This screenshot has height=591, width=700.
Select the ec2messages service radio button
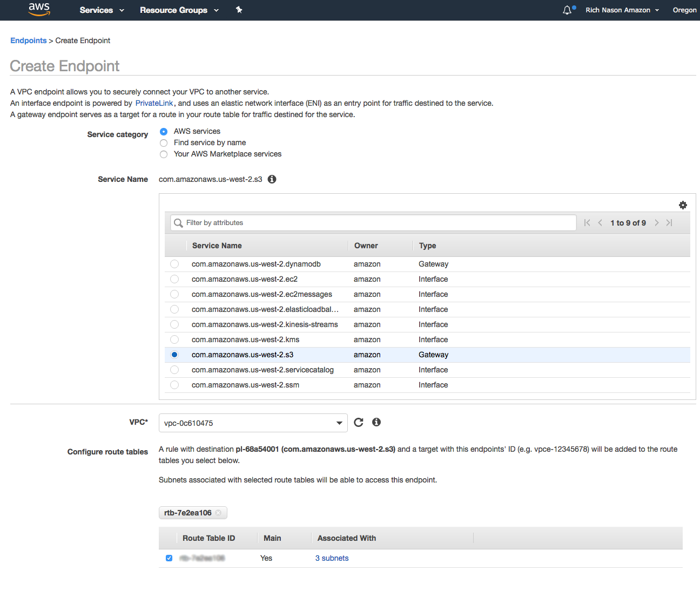[x=174, y=294]
